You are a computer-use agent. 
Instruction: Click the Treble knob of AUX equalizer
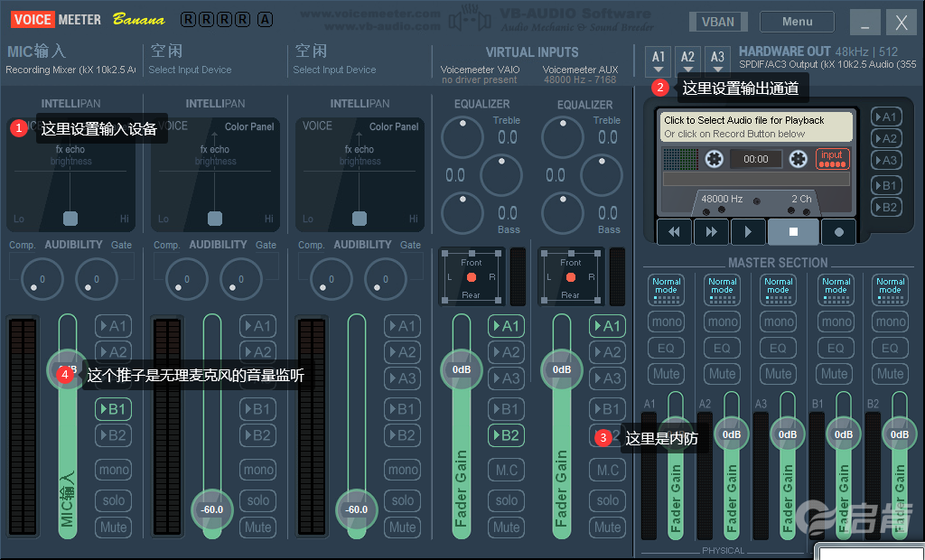click(563, 137)
